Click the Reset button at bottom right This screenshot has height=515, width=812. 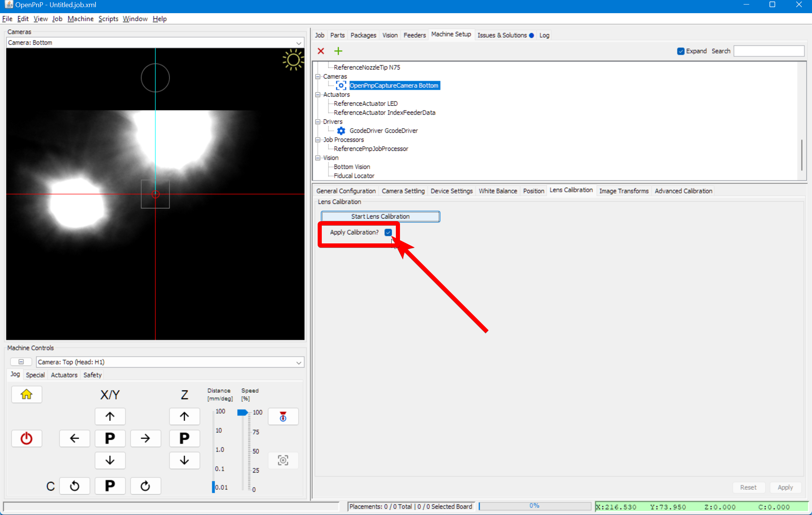click(748, 487)
